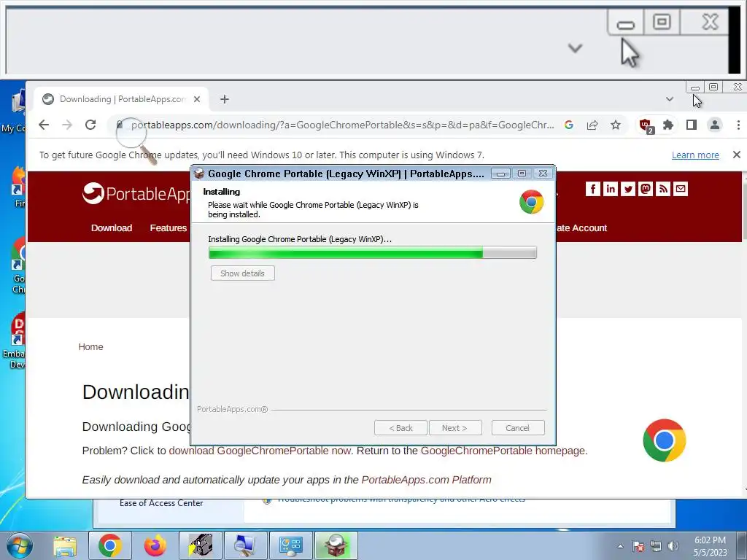
Task: Click the installer title bar box icon
Action: pos(199,174)
